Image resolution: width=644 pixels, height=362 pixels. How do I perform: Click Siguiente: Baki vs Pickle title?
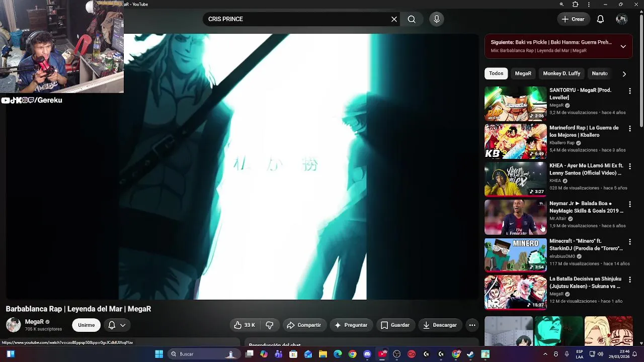click(x=551, y=42)
